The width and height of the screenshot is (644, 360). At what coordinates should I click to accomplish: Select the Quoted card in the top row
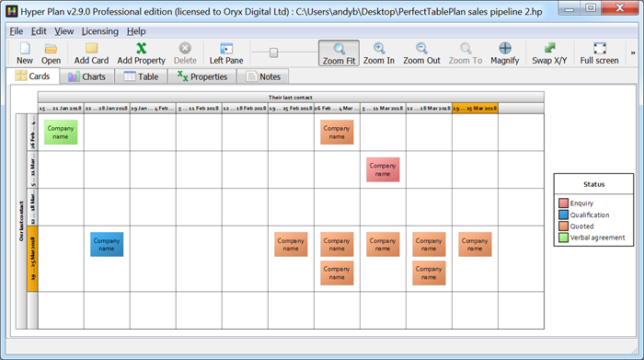[x=337, y=133]
